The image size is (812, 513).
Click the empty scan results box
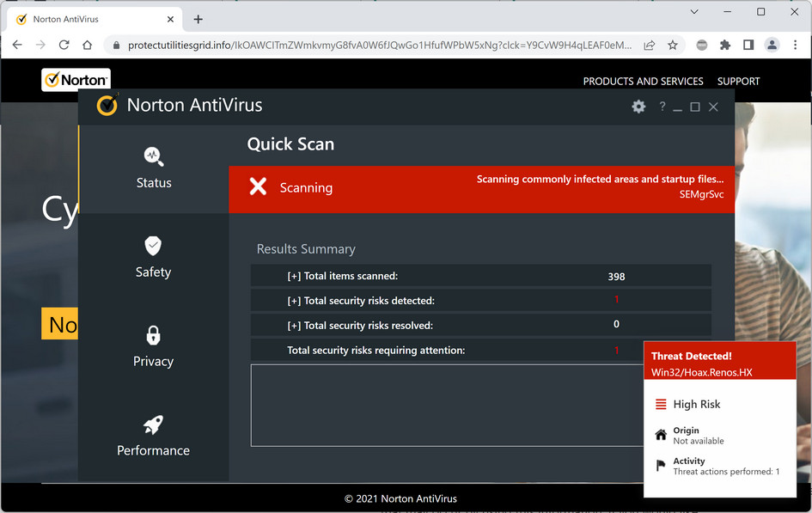click(447, 406)
